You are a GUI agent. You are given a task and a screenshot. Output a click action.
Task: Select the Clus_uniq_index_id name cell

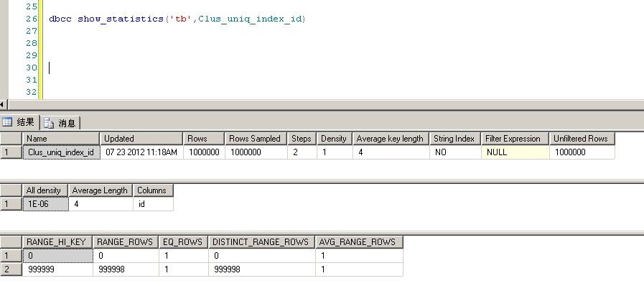pos(61,152)
